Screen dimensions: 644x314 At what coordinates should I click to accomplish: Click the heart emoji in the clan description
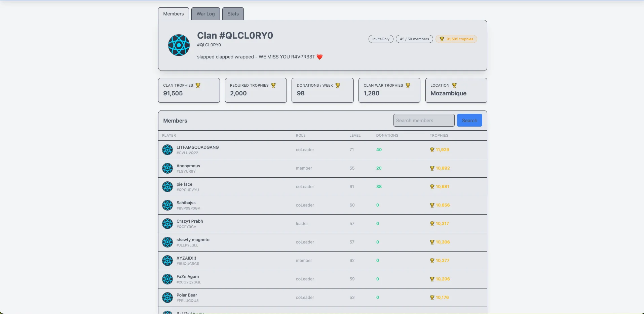tap(320, 57)
